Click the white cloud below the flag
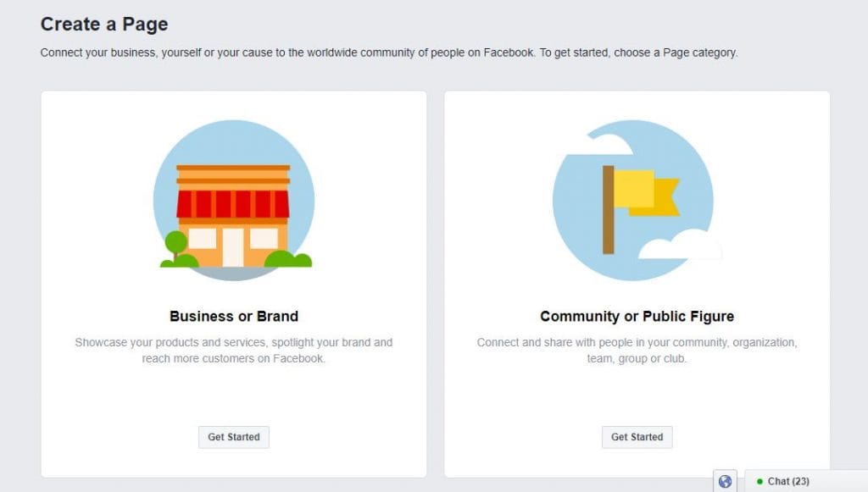The image size is (868, 492). [x=681, y=245]
